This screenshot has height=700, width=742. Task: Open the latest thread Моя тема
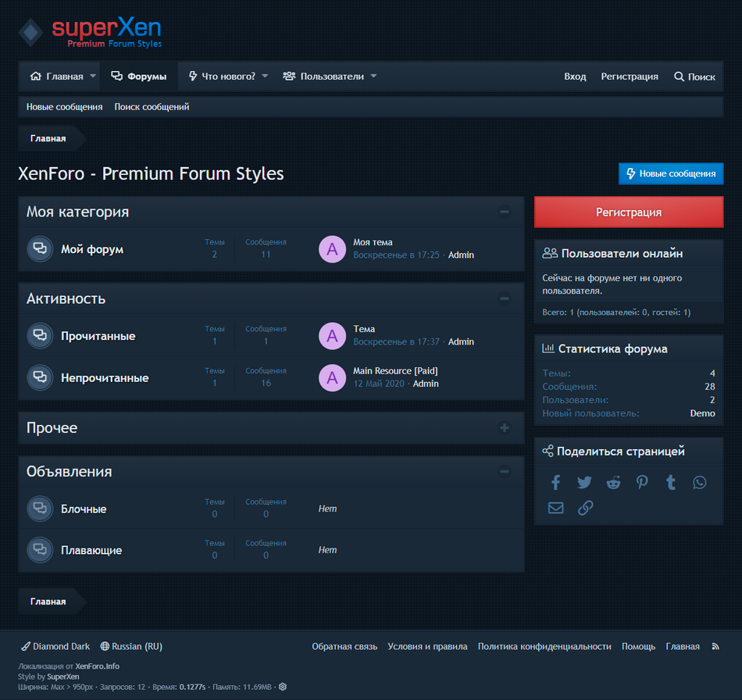tap(373, 242)
